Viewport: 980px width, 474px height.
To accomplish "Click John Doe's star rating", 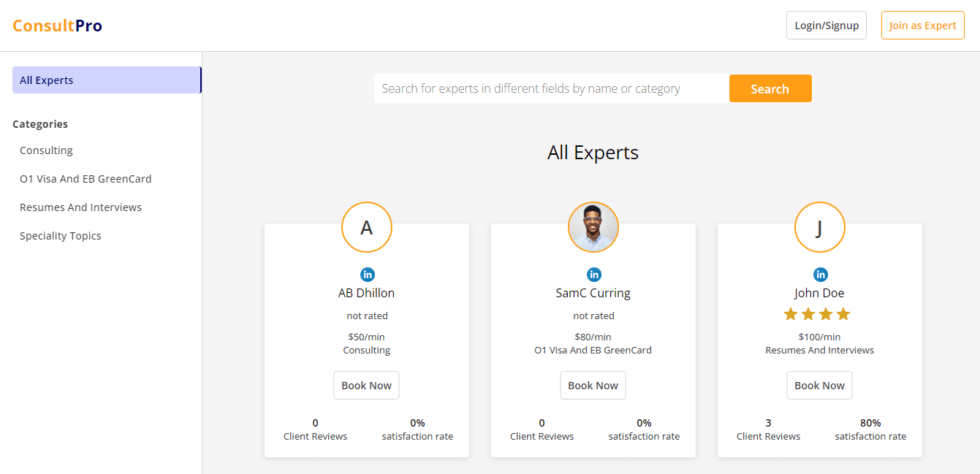I will 817,315.
